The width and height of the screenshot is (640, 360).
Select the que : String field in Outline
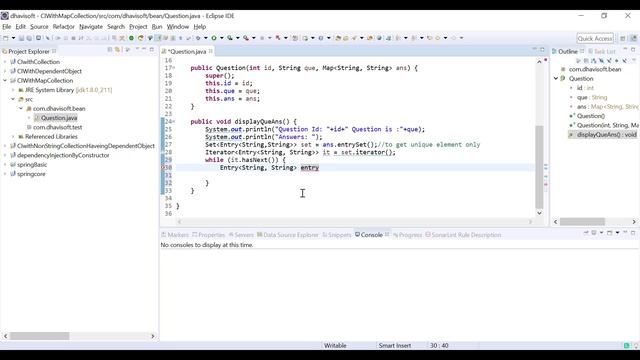[592, 97]
